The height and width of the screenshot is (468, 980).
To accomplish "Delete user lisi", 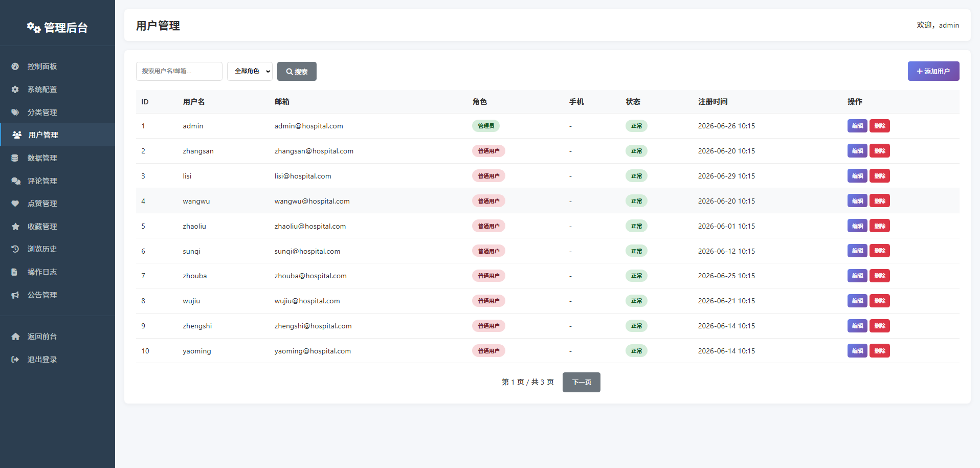I will 880,176.
